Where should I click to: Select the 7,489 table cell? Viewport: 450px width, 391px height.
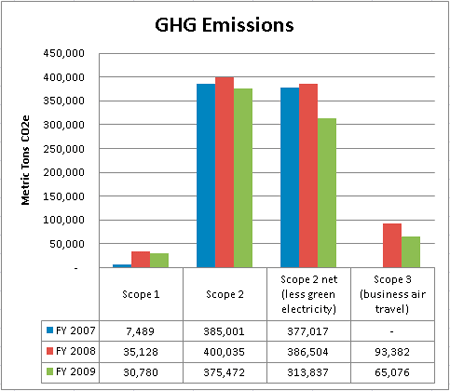[x=140, y=331]
